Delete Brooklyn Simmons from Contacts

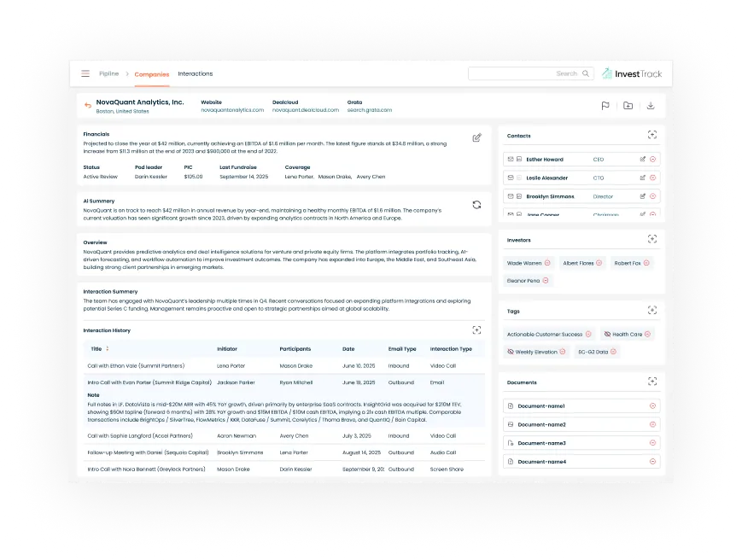coord(652,195)
